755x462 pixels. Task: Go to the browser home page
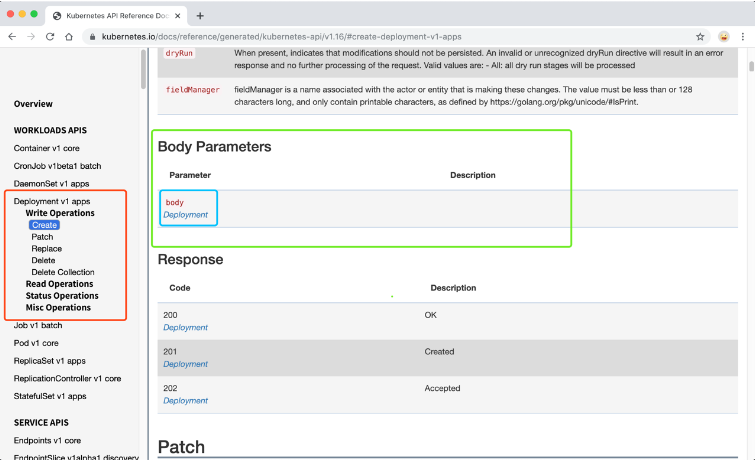69,37
